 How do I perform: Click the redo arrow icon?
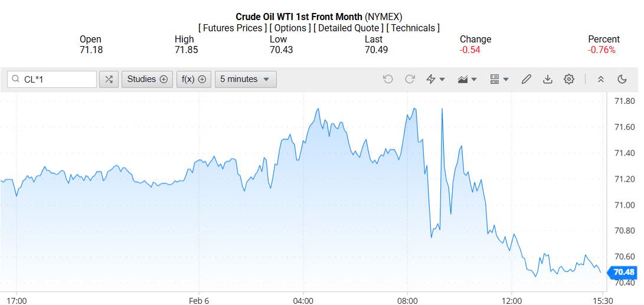point(410,79)
